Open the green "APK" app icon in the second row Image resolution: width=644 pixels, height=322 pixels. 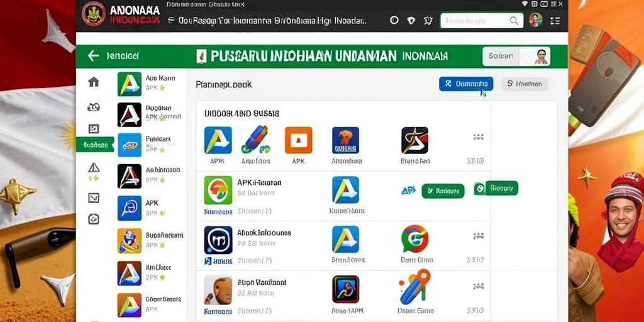pos(218,190)
